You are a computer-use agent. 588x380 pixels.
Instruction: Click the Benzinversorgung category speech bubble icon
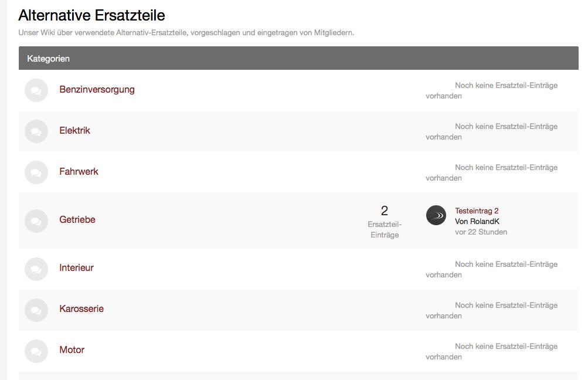(36, 90)
